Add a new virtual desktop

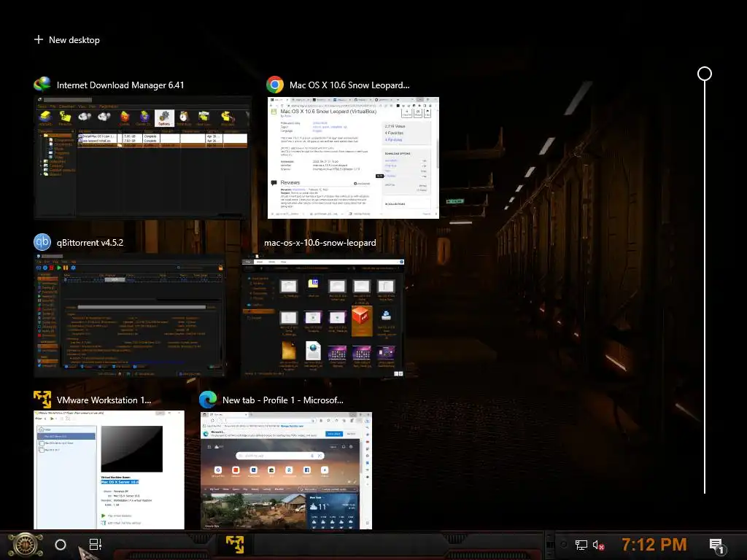coord(67,40)
